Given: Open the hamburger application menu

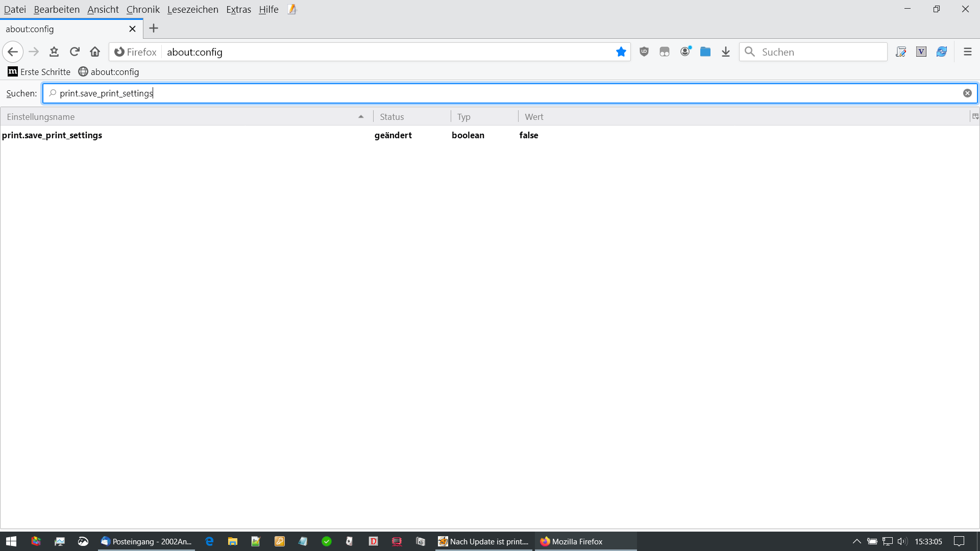Looking at the screenshot, I should 967,52.
